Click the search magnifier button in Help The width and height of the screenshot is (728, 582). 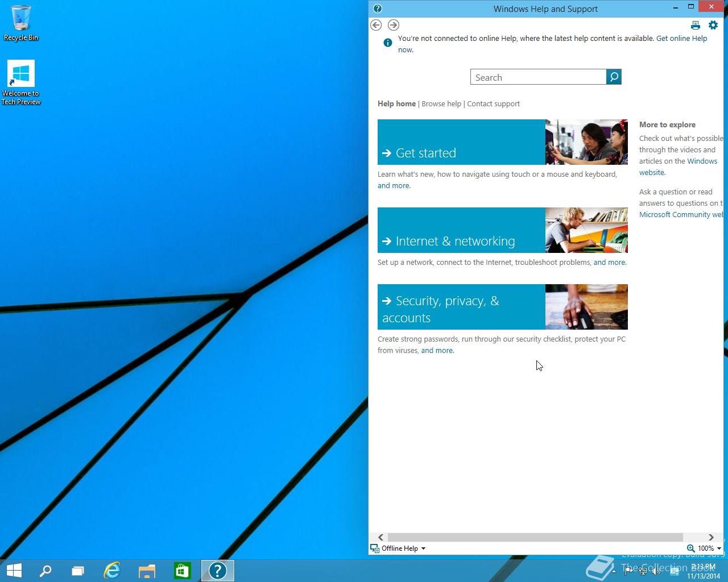(614, 77)
